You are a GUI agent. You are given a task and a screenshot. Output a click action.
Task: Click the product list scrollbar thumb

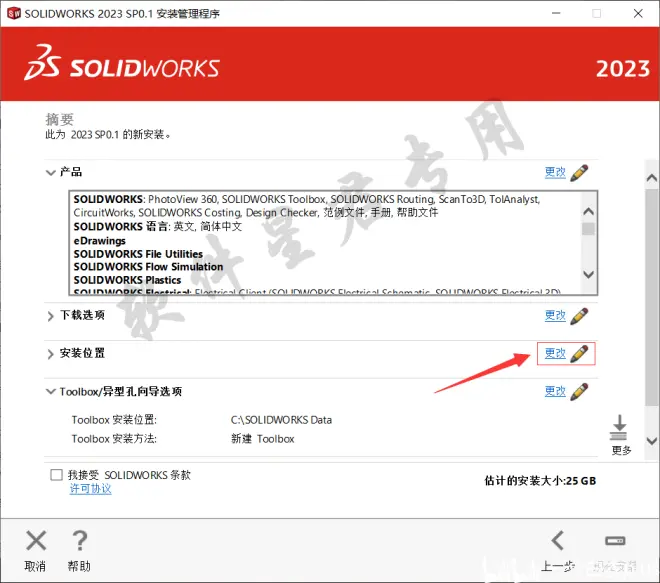[588, 229]
